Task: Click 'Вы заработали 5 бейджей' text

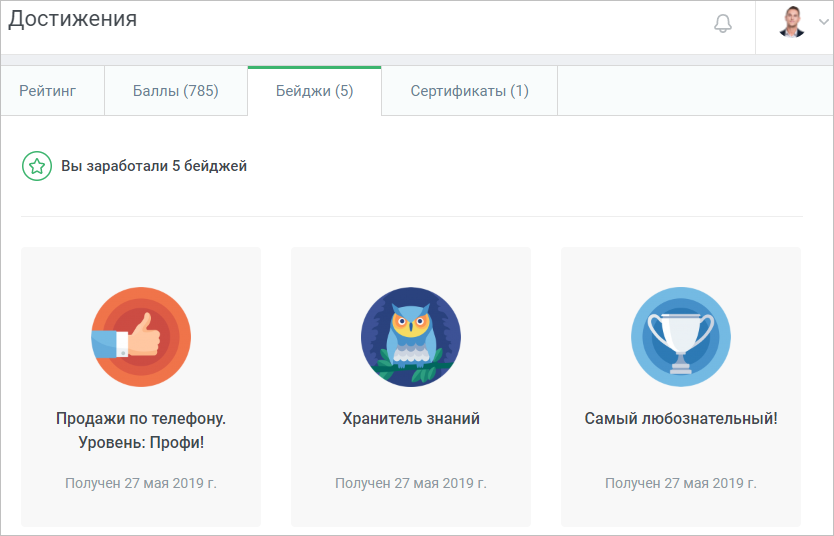Action: 154,166
